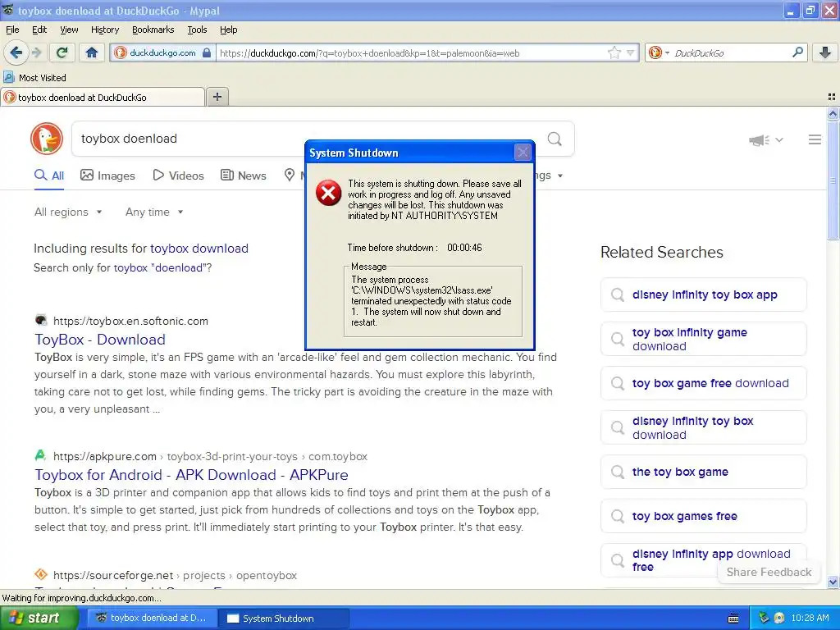
Task: Click the Share Feedback button
Action: point(768,572)
